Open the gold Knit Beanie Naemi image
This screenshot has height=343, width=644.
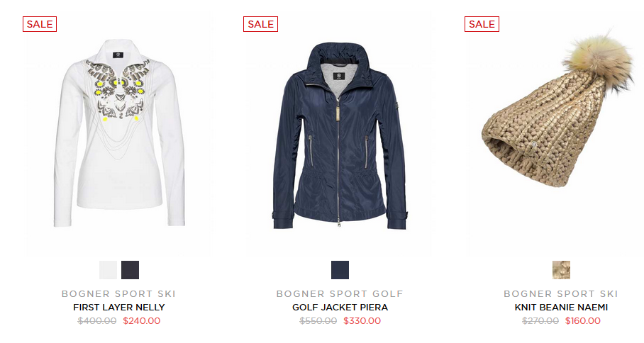point(557,133)
